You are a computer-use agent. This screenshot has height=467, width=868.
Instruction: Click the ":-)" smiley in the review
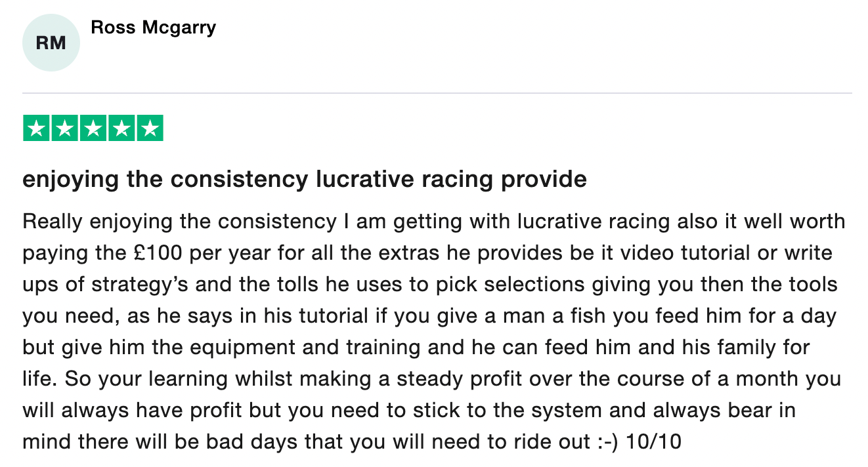coord(607,441)
